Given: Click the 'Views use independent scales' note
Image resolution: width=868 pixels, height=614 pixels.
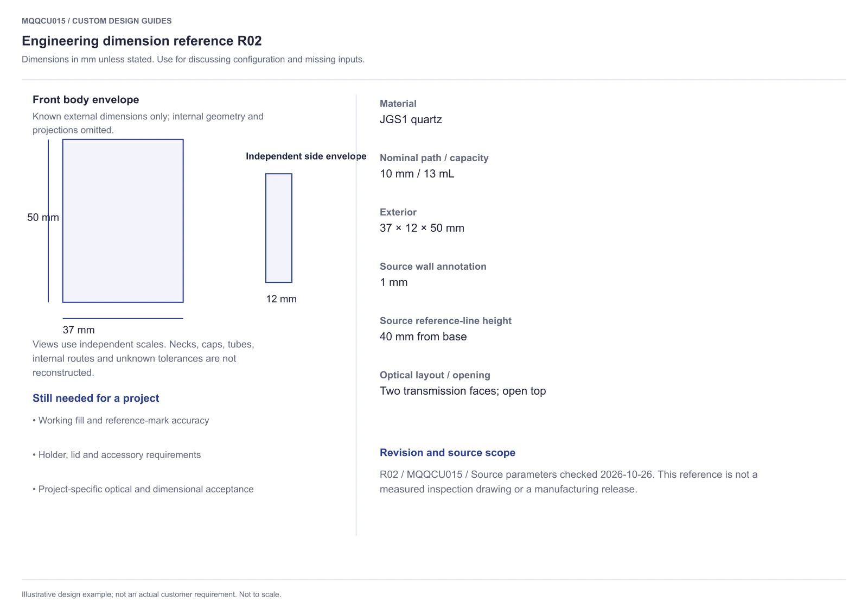Looking at the screenshot, I should click(x=143, y=358).
